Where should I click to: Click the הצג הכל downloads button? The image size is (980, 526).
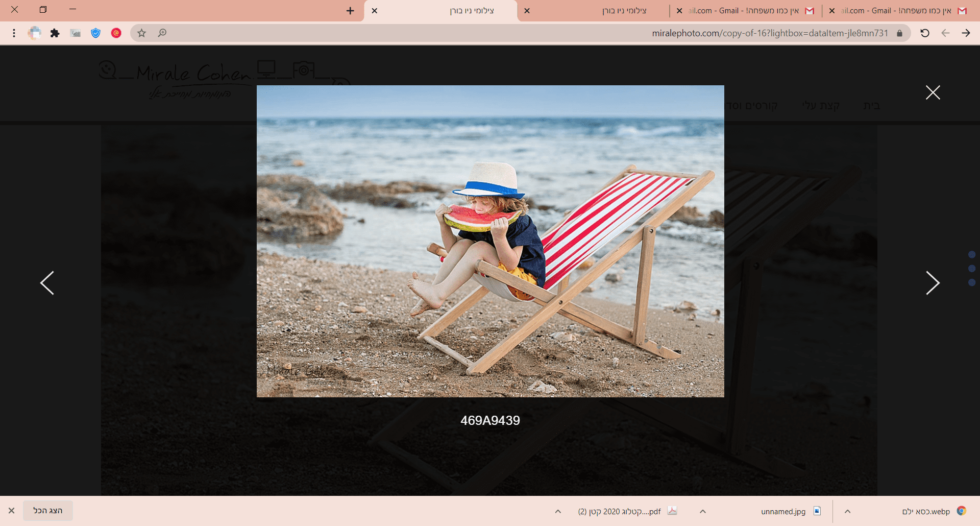pyautogui.click(x=48, y=511)
